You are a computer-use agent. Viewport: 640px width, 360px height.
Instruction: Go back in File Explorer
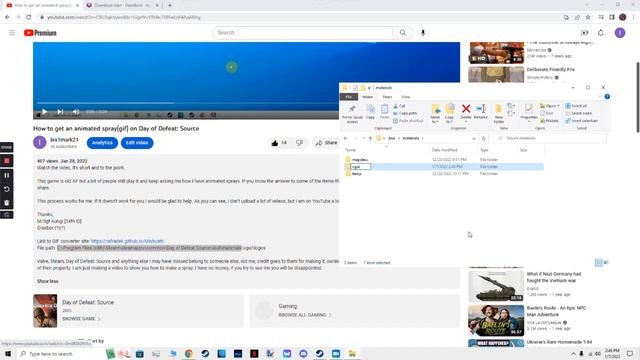[x=345, y=138]
